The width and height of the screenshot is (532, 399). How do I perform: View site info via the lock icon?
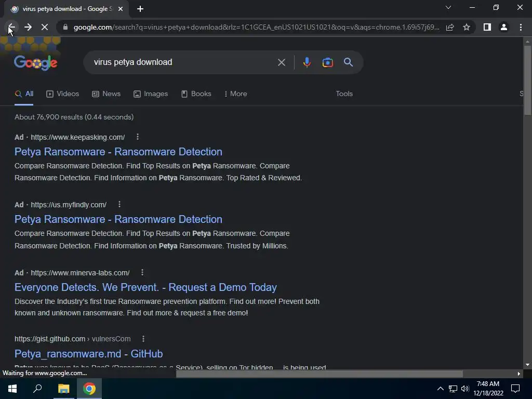65,27
